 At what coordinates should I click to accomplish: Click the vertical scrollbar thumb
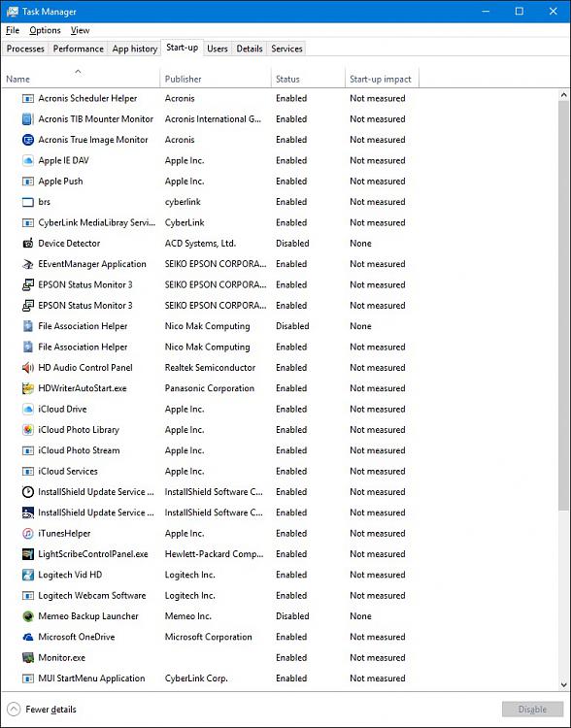click(x=563, y=306)
